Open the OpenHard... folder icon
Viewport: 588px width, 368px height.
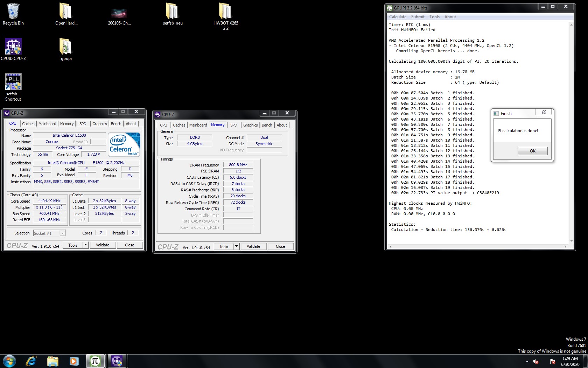point(66,14)
